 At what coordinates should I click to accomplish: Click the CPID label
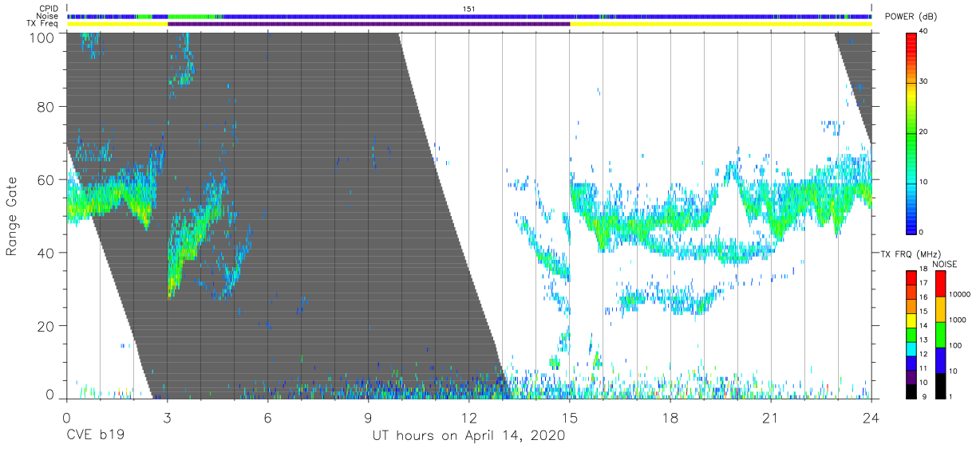pyautogui.click(x=49, y=8)
